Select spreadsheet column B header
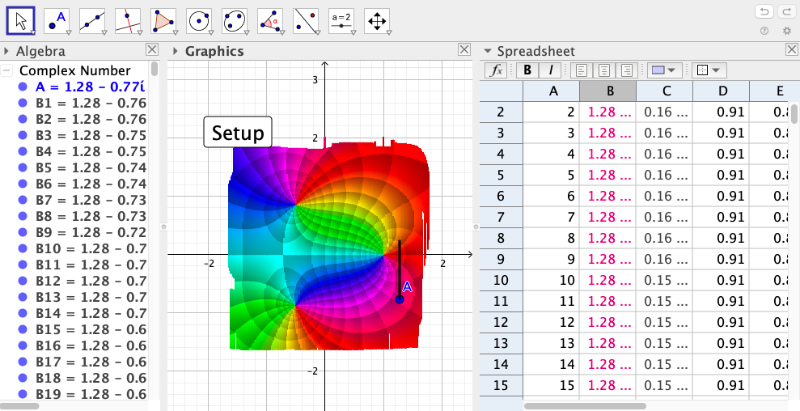Viewport: 800px width, 411px height. [x=608, y=91]
